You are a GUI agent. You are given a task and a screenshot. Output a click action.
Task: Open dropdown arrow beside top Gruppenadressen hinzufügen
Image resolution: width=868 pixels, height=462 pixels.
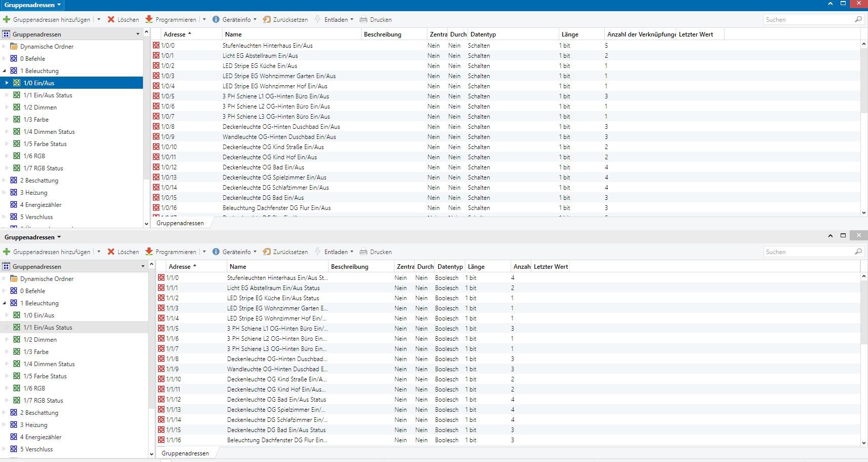point(98,20)
